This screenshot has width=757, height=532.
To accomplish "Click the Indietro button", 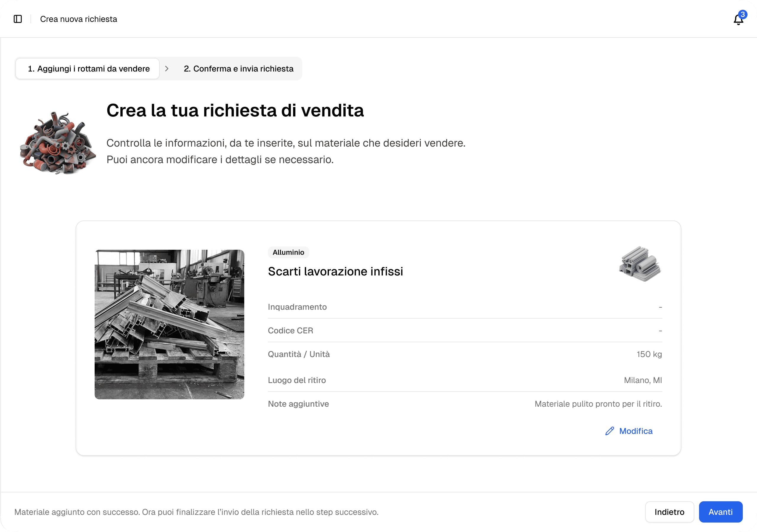I will (x=669, y=512).
